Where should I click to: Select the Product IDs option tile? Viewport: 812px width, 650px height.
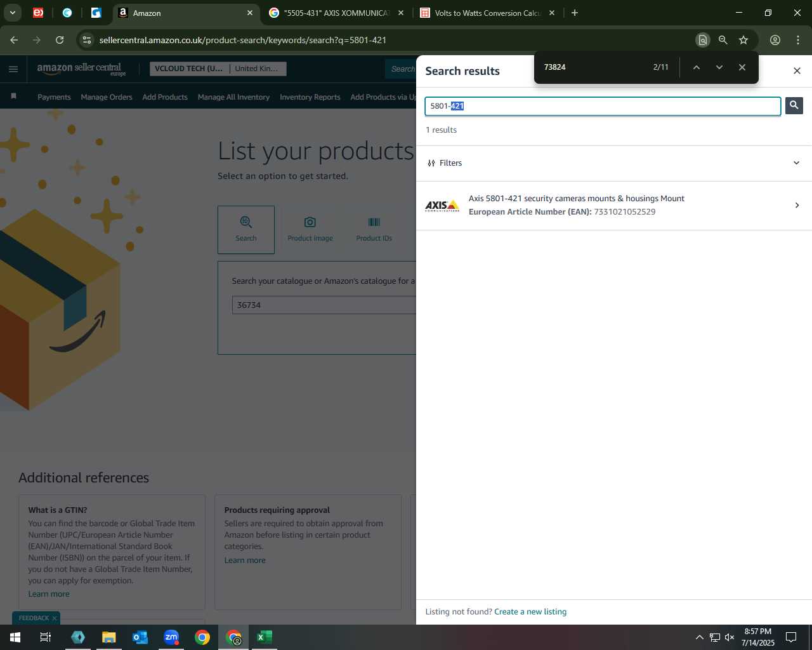pos(374,230)
